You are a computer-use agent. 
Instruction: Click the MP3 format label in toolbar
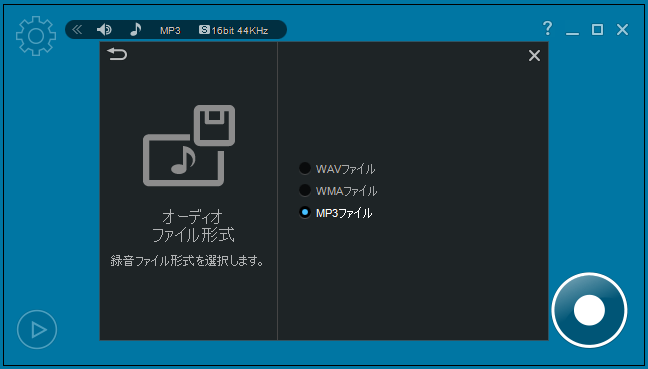coord(170,31)
